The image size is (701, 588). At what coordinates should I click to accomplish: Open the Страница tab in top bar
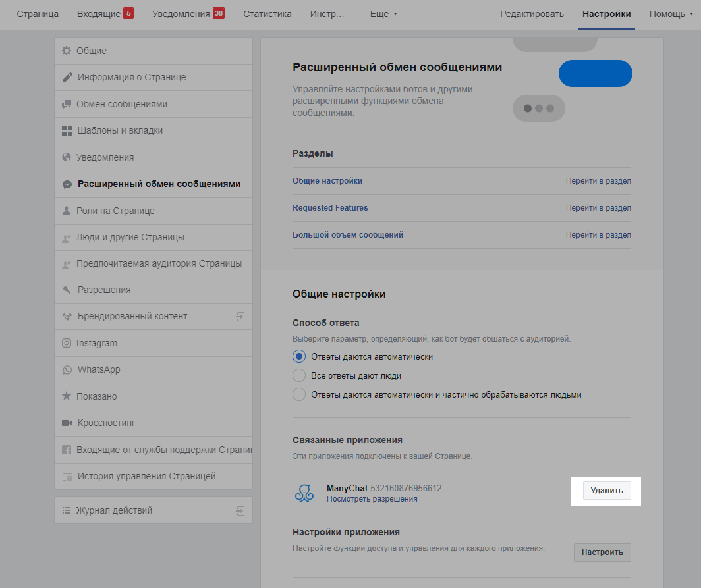38,14
